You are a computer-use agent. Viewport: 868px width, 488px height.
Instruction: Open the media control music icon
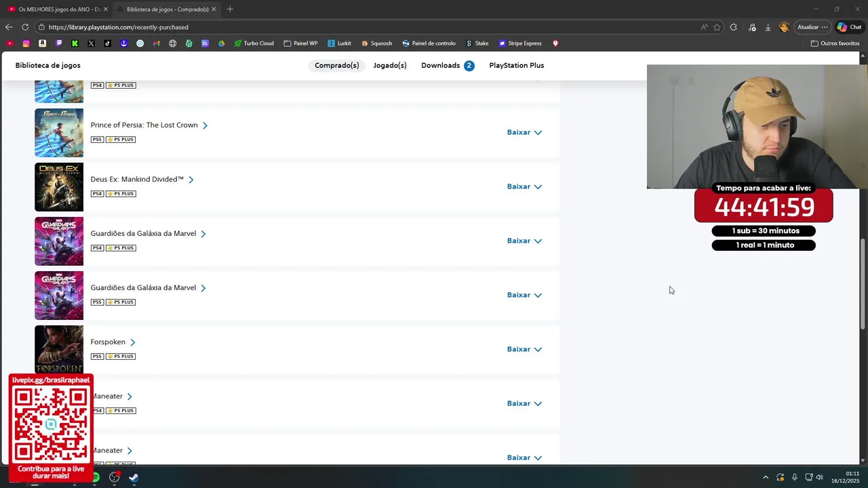(x=752, y=27)
